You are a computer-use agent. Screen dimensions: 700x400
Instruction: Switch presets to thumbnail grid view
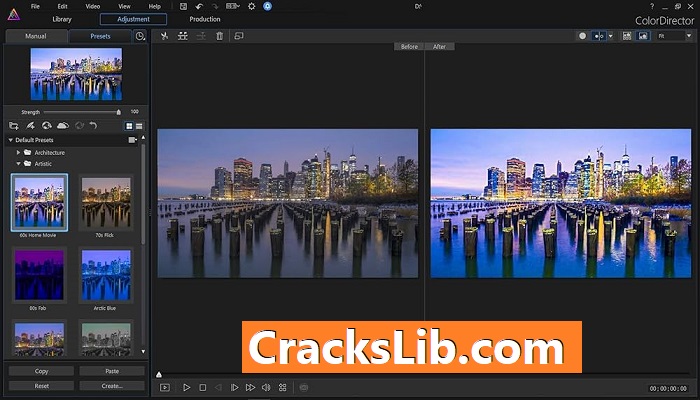pyautogui.click(x=129, y=126)
